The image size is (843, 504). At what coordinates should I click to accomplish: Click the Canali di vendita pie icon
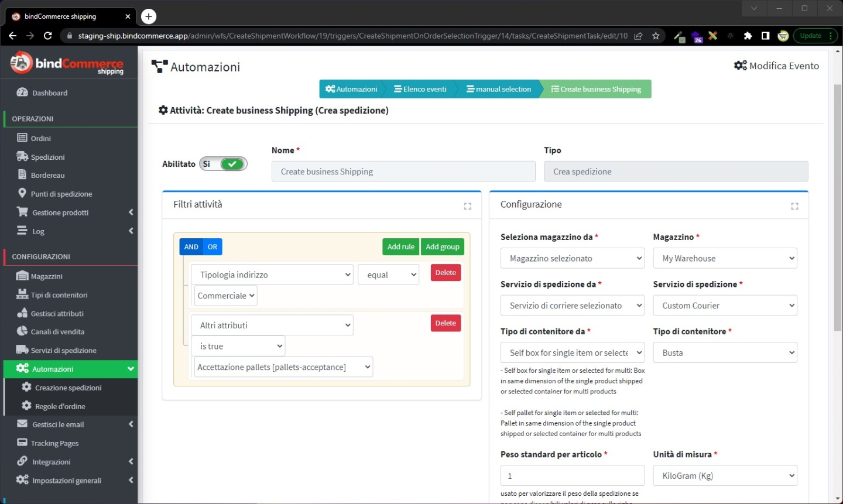tap(22, 331)
